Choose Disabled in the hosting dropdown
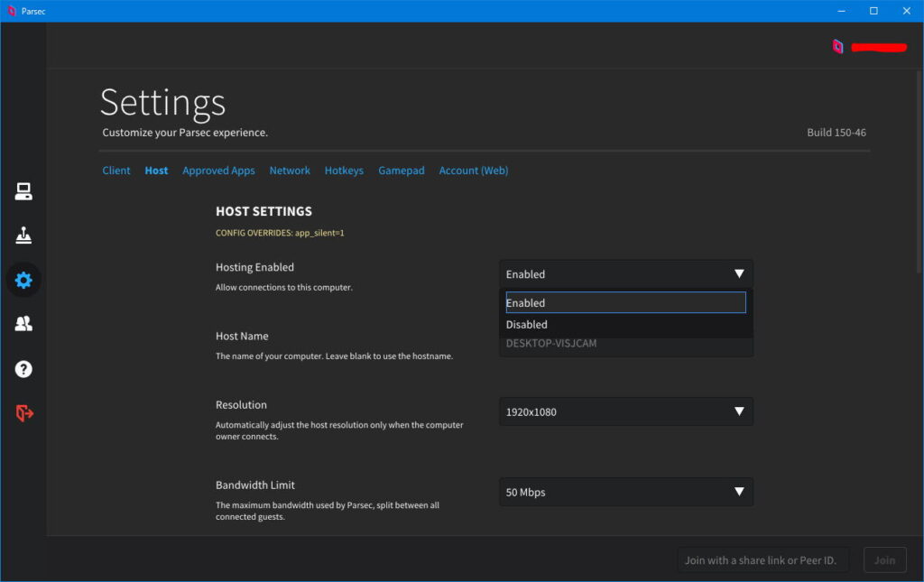924x582 pixels. [626, 325]
